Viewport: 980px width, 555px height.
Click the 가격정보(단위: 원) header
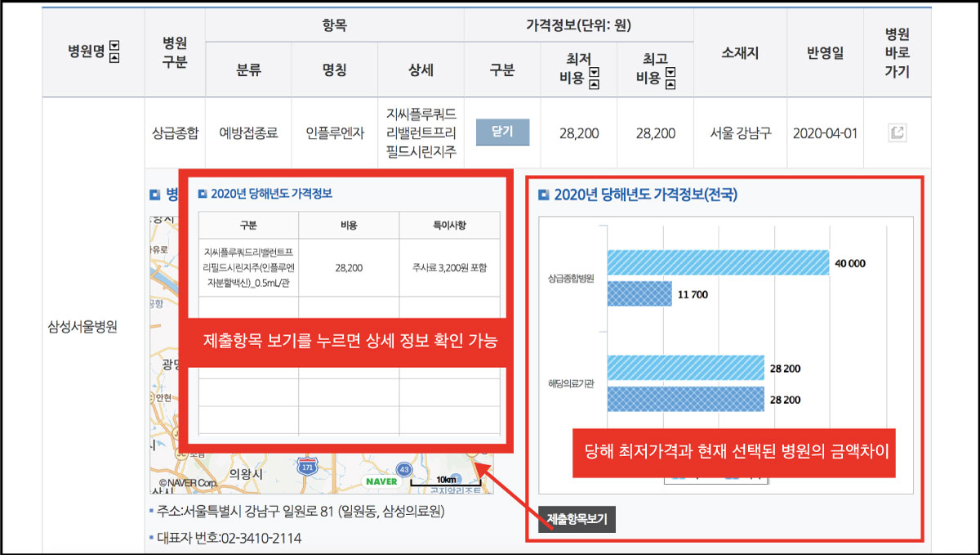click(x=578, y=25)
